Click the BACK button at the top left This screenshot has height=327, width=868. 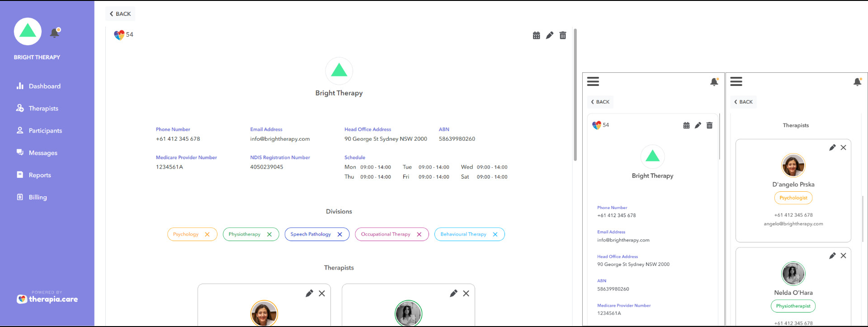click(120, 14)
